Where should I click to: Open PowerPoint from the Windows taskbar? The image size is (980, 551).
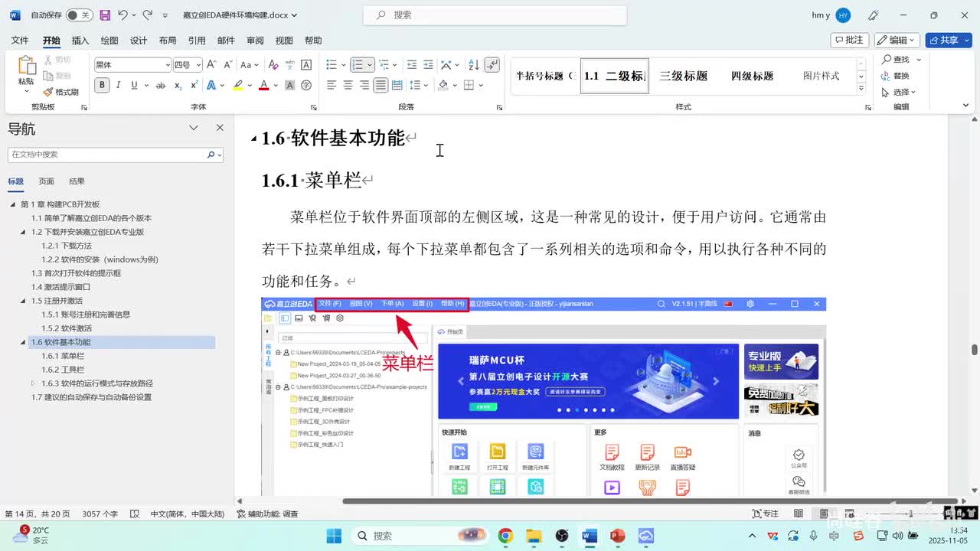pos(617,536)
